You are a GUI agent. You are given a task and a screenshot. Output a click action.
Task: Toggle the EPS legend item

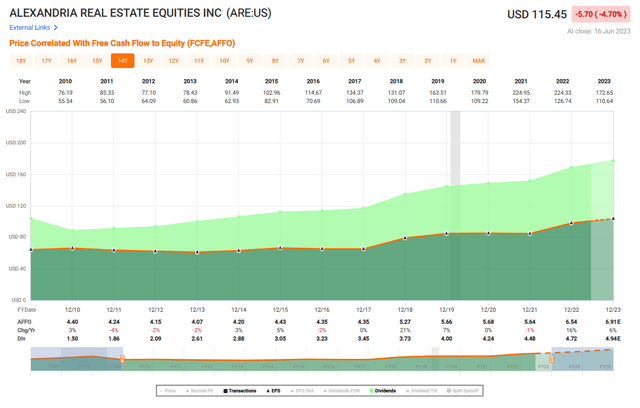pyautogui.click(x=273, y=391)
